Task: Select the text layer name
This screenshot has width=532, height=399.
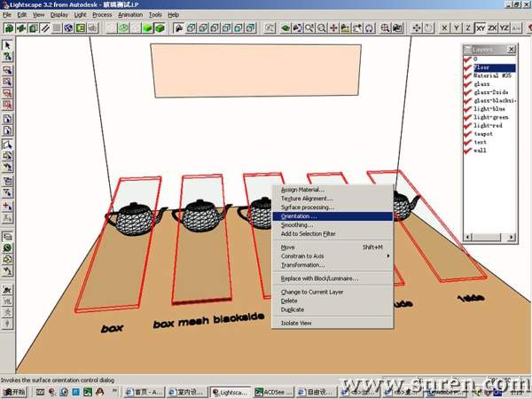Action: pos(480,142)
